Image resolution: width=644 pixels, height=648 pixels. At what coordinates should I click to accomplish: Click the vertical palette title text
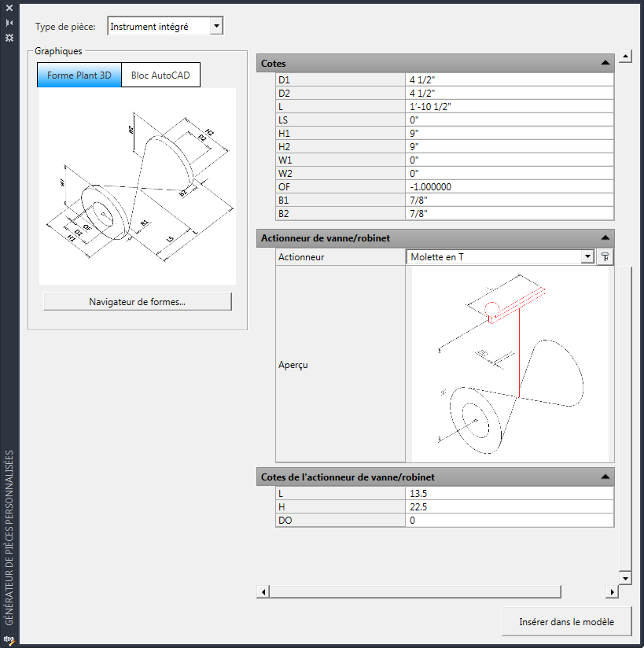coord(9,538)
